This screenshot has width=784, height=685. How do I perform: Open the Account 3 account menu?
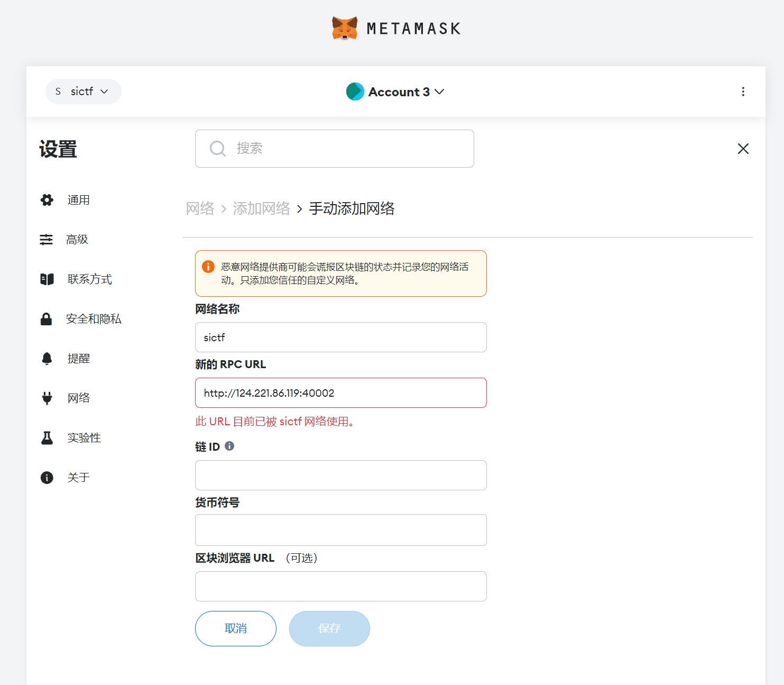395,92
